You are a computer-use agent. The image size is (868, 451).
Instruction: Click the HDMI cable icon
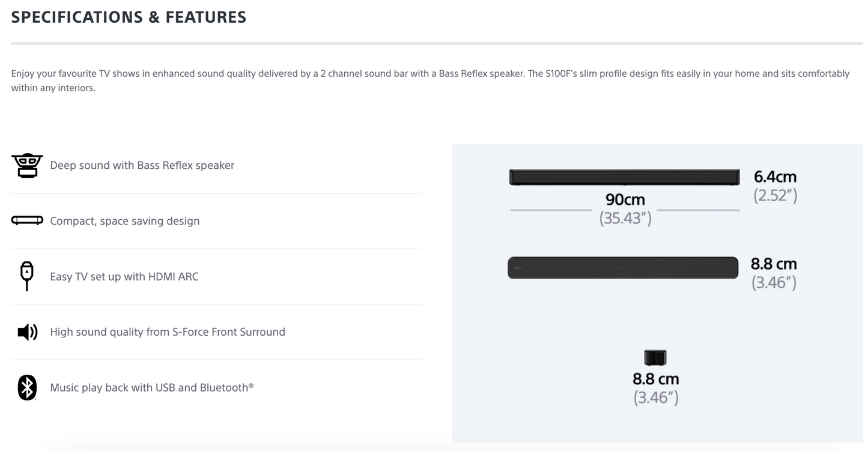tap(27, 276)
